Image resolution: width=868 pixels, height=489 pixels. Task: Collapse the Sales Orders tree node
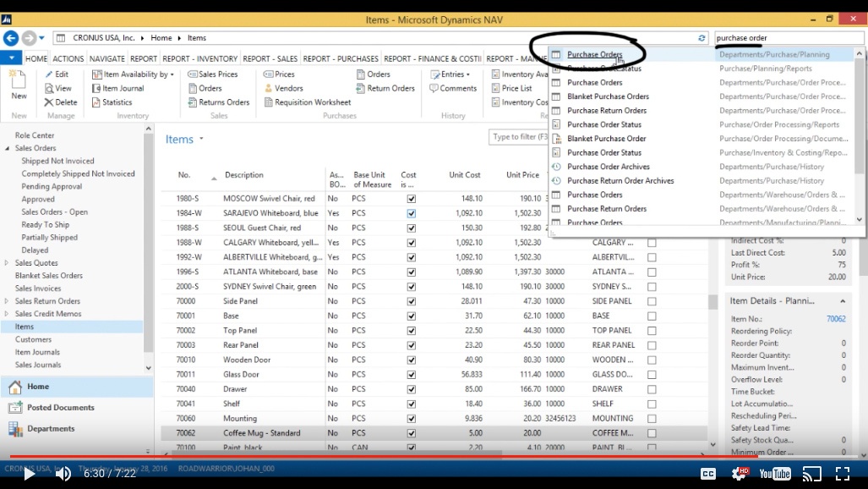[8, 148]
